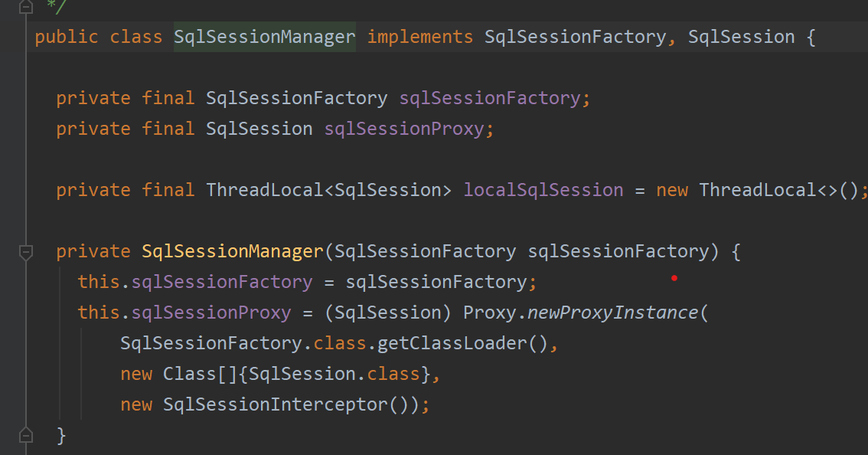Click sqlSessionProxy field name in its declaration
This screenshot has width=868, height=455.
403,129
